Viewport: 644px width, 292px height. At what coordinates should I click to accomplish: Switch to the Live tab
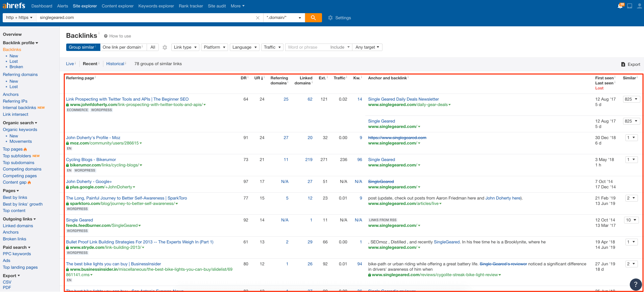tap(70, 64)
